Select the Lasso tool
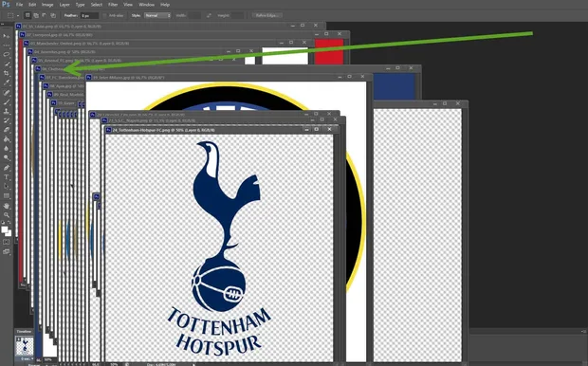This screenshot has width=588, height=366. (x=7, y=55)
